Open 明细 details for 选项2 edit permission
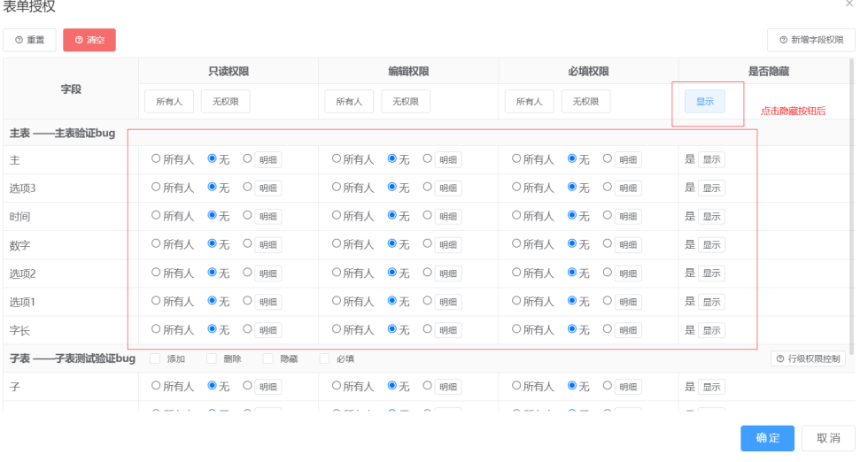The width and height of the screenshot is (868, 462). (x=448, y=273)
